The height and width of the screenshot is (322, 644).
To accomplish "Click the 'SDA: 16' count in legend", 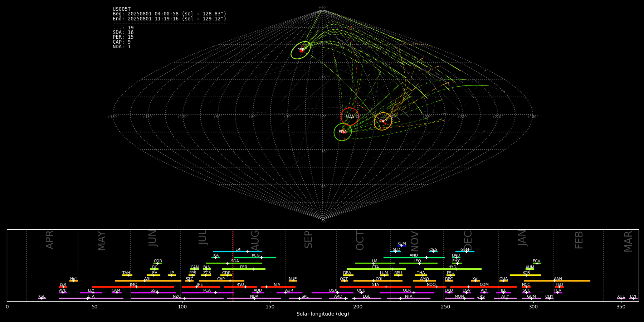I will pyautogui.click(x=123, y=33).
